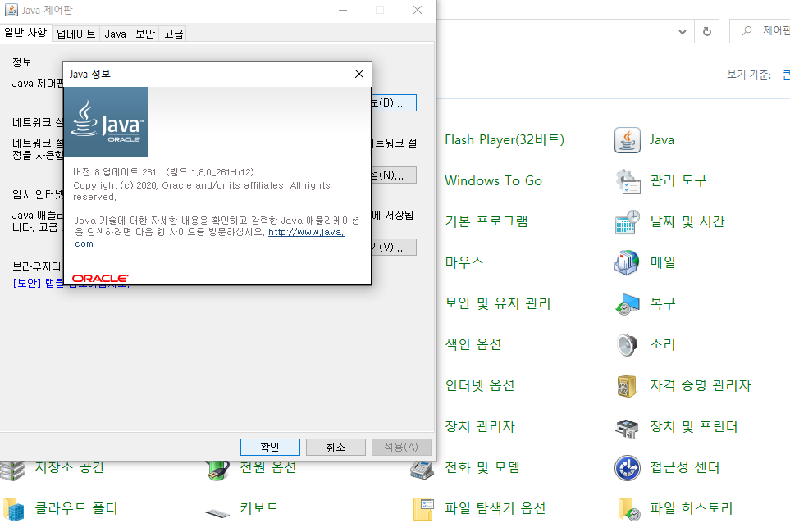Open the Java control panel icon
The image size is (790, 532).
628,140
